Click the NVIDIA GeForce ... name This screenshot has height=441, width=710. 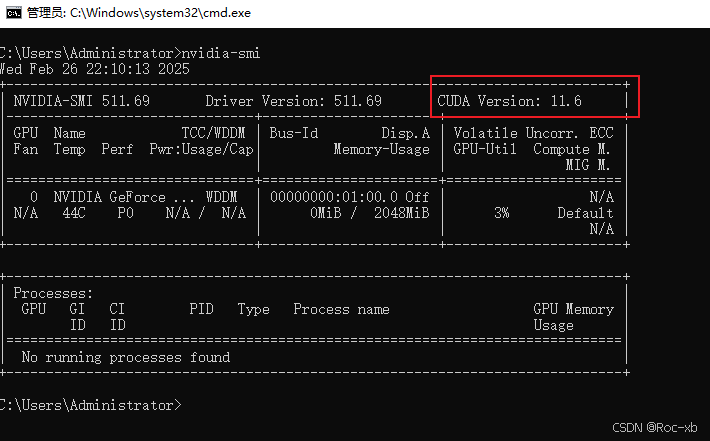(124, 197)
